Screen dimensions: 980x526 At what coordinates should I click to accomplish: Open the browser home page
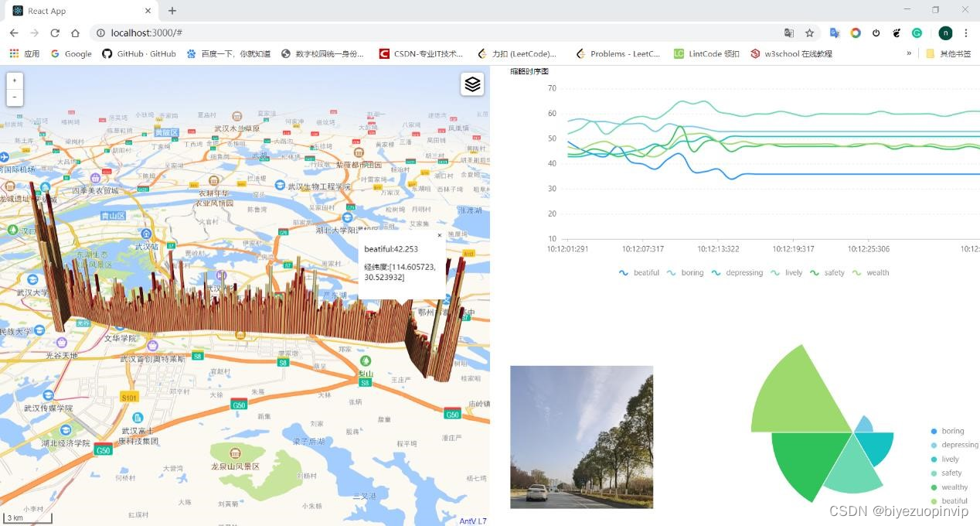(x=75, y=33)
